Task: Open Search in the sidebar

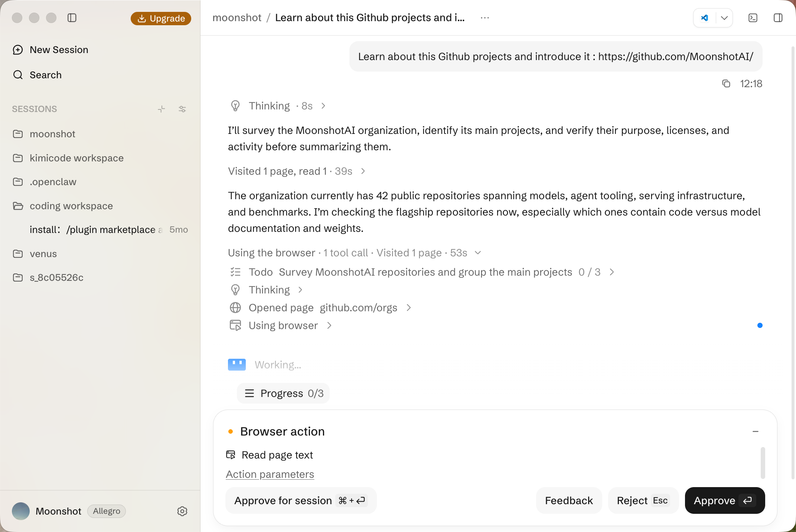Action: (37, 75)
